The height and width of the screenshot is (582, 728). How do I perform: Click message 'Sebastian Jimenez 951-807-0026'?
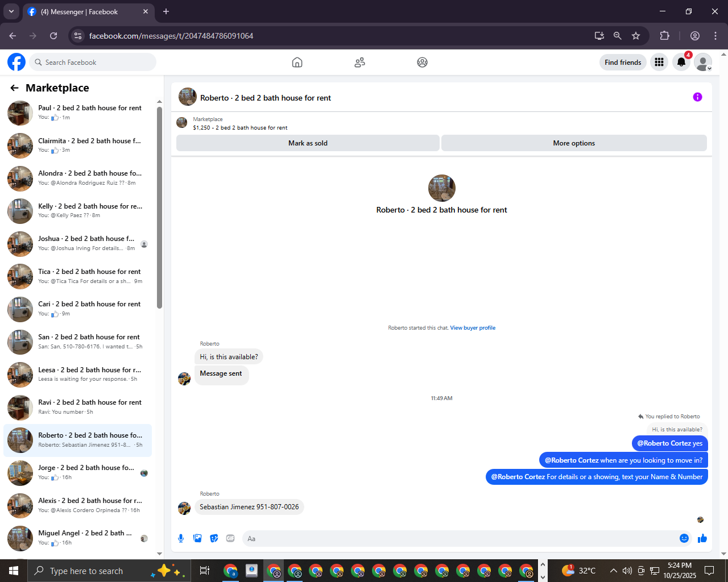click(249, 507)
